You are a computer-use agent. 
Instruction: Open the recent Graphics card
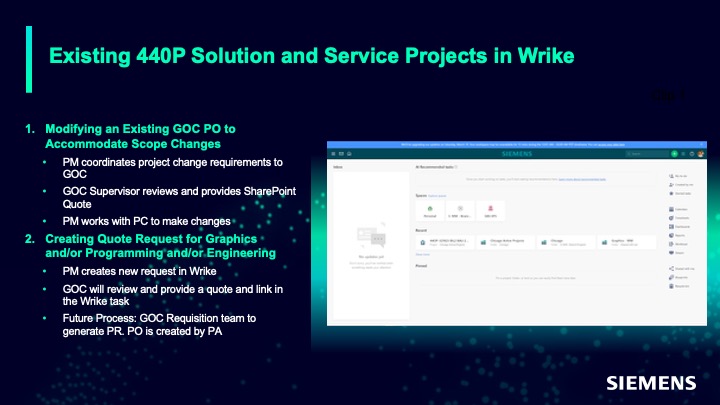(627, 242)
